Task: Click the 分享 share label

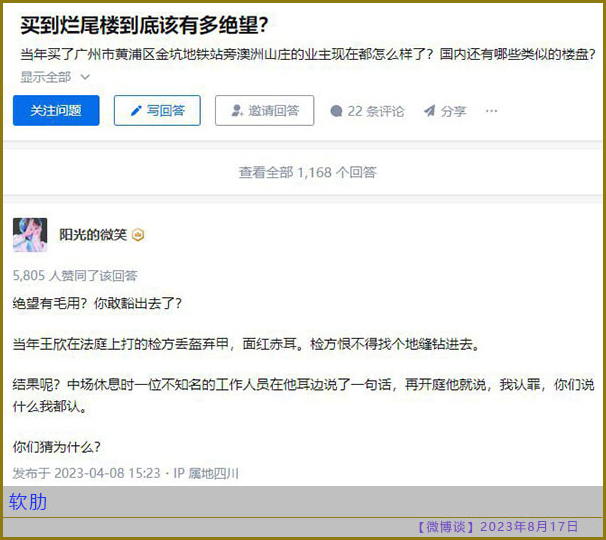Action: pyautogui.click(x=454, y=111)
